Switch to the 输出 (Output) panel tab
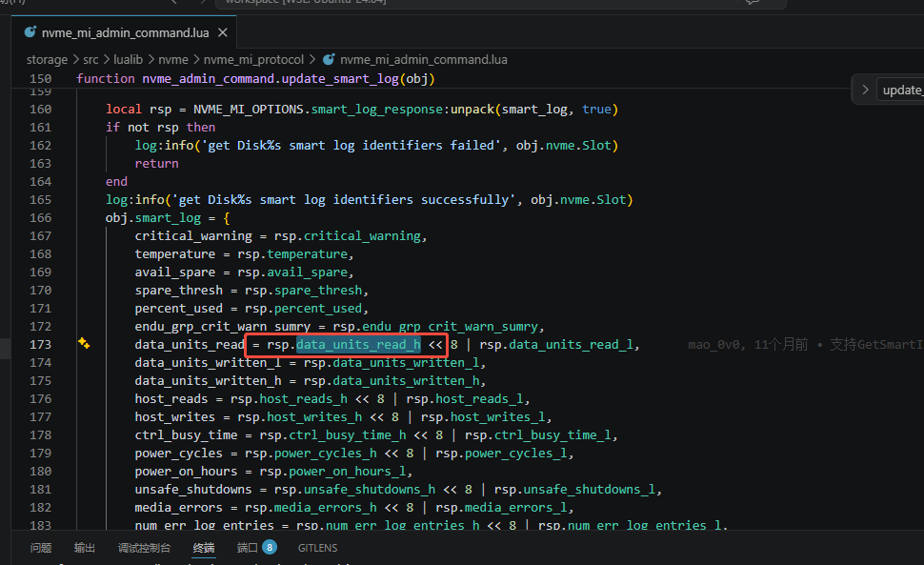Viewport: 924px width, 565px height. [x=85, y=548]
